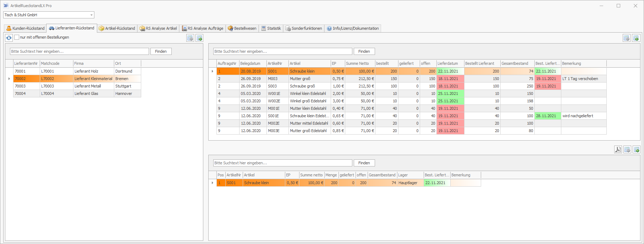
Task: Open the PDF document icon
Action: click(618, 149)
